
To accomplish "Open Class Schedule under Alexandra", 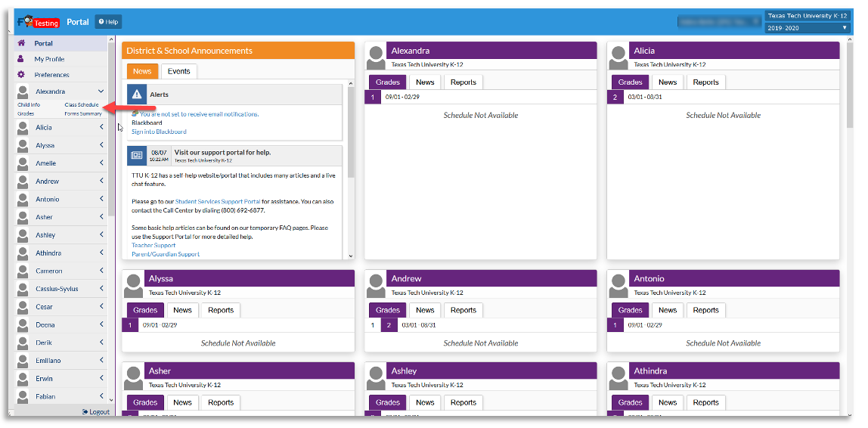I will tap(82, 104).
